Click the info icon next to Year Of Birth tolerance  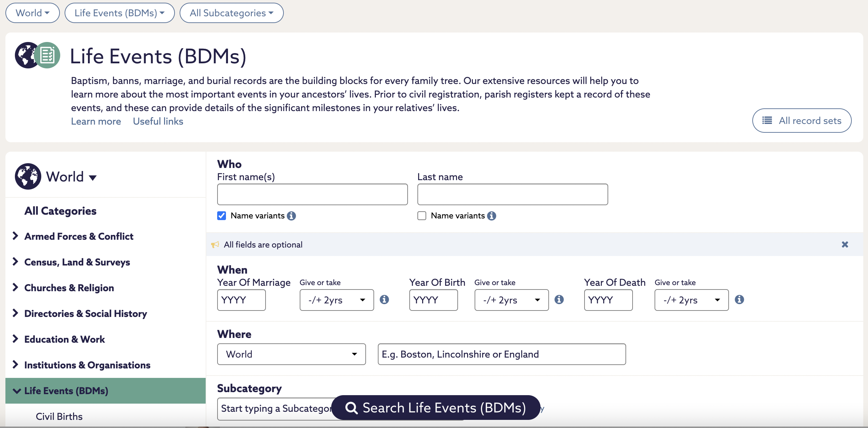point(559,299)
